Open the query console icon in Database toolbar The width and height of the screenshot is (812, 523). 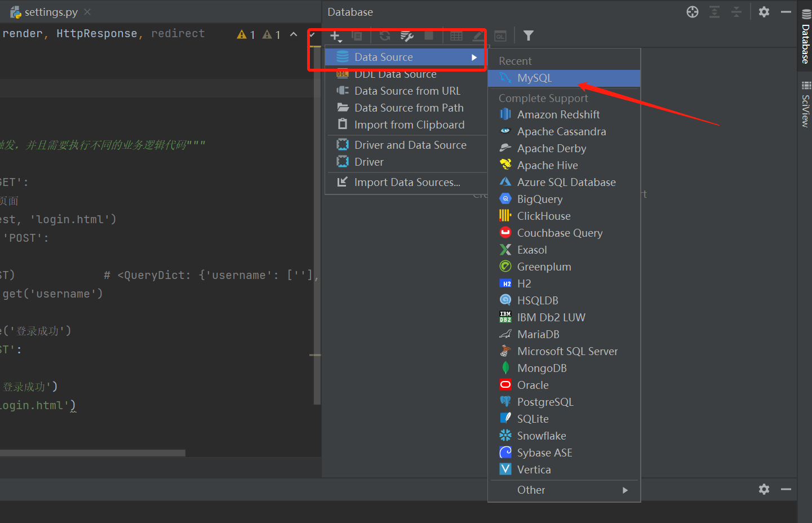(x=500, y=36)
